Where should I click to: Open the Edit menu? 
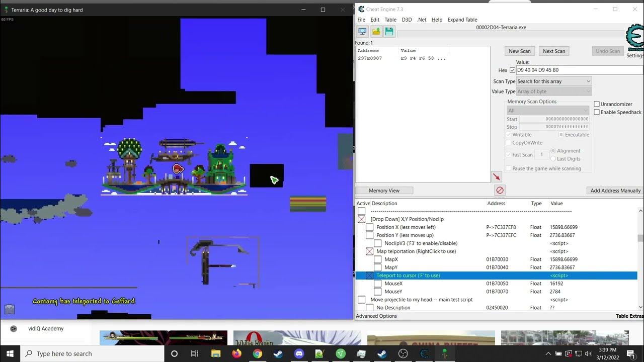tap(375, 20)
